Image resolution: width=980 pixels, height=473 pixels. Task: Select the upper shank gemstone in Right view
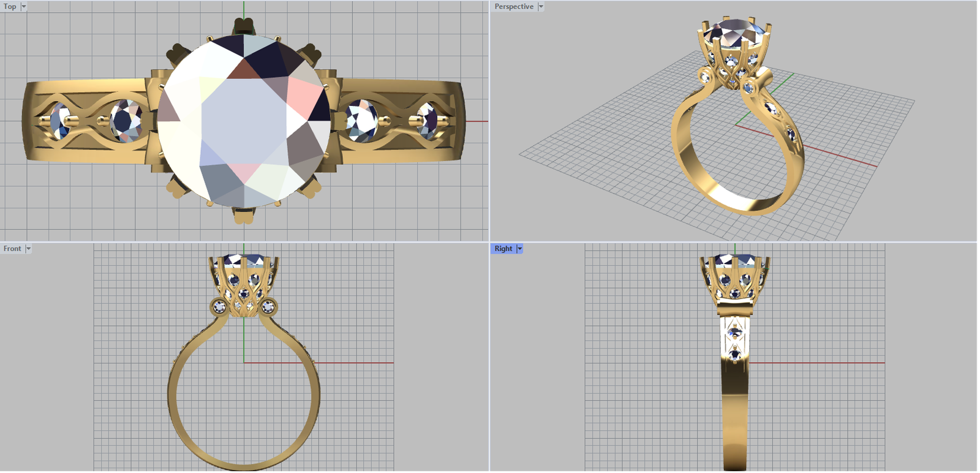[x=734, y=333]
